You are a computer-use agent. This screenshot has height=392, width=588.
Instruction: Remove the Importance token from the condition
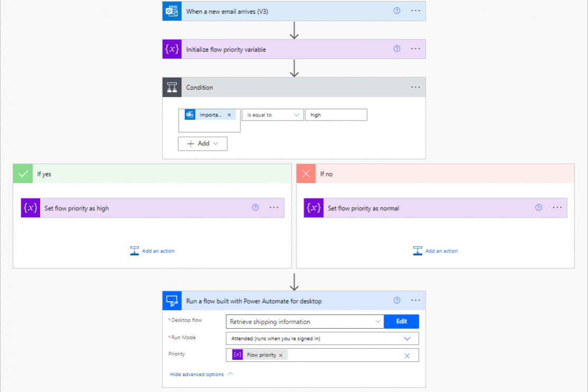[229, 115]
